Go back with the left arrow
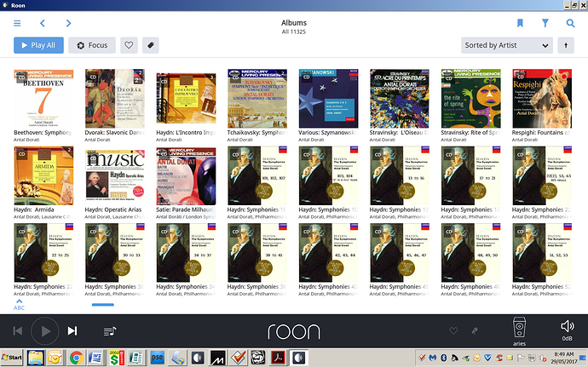The width and height of the screenshot is (588, 367). 43,23
